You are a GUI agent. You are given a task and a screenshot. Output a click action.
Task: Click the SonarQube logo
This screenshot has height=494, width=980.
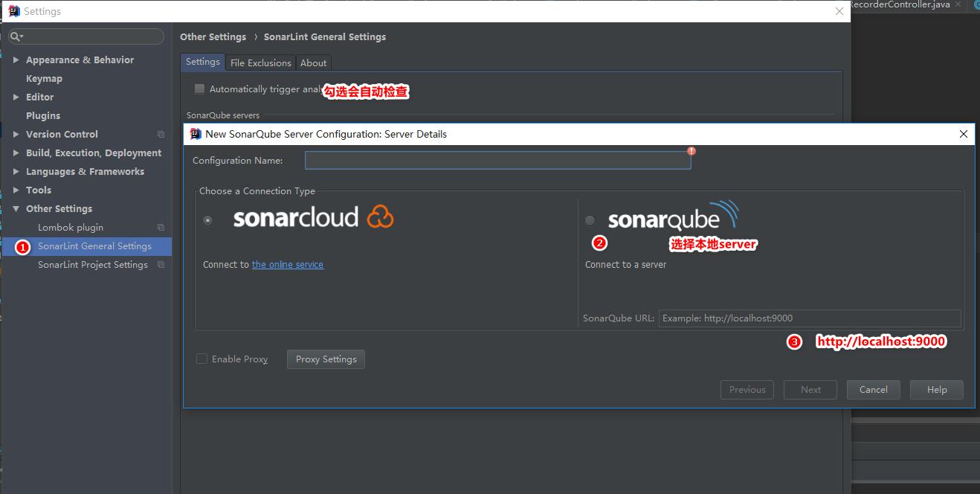674,215
